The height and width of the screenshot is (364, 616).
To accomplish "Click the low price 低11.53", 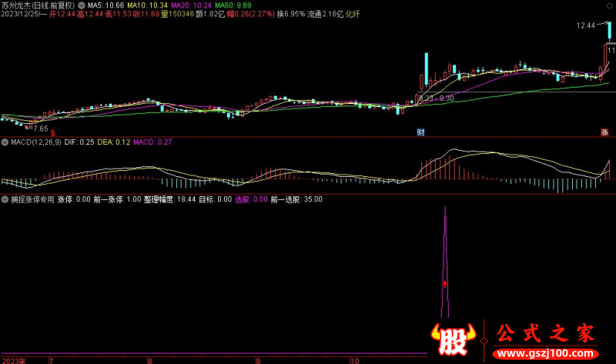I will tap(119, 14).
